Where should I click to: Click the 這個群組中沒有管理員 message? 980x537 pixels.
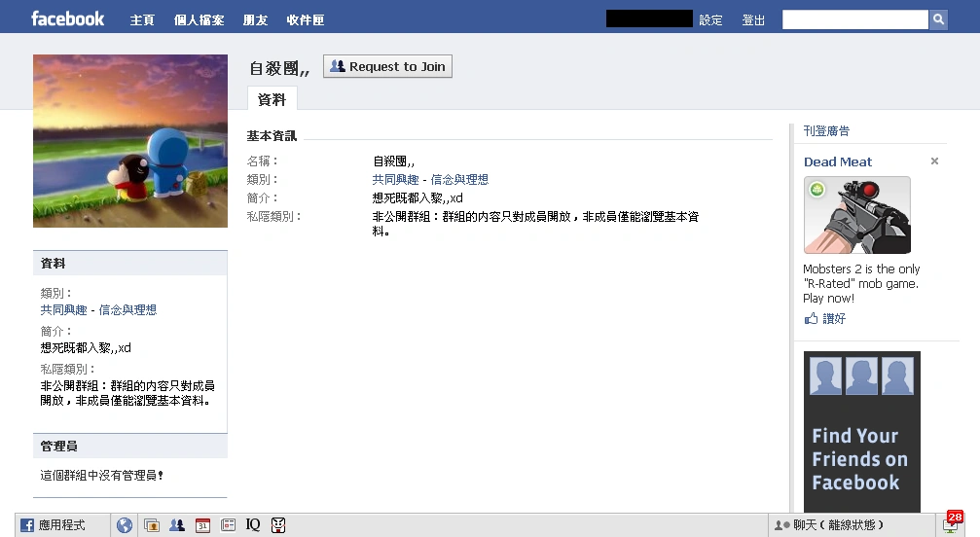pyautogui.click(x=102, y=476)
